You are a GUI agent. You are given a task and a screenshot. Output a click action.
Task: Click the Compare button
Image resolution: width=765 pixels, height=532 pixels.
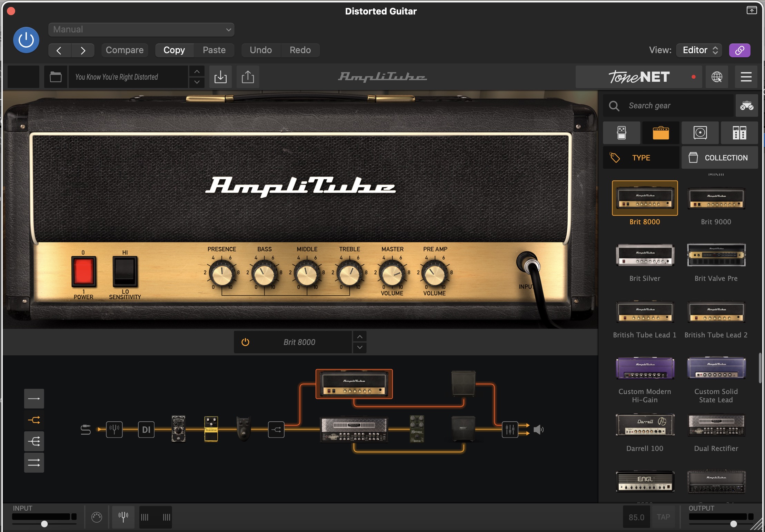pyautogui.click(x=125, y=50)
